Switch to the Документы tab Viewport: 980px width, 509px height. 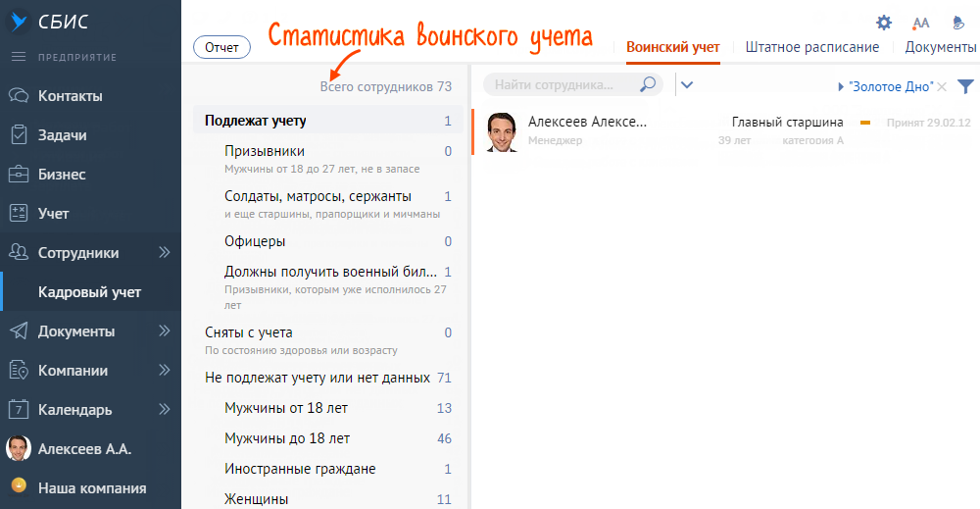pos(941,47)
